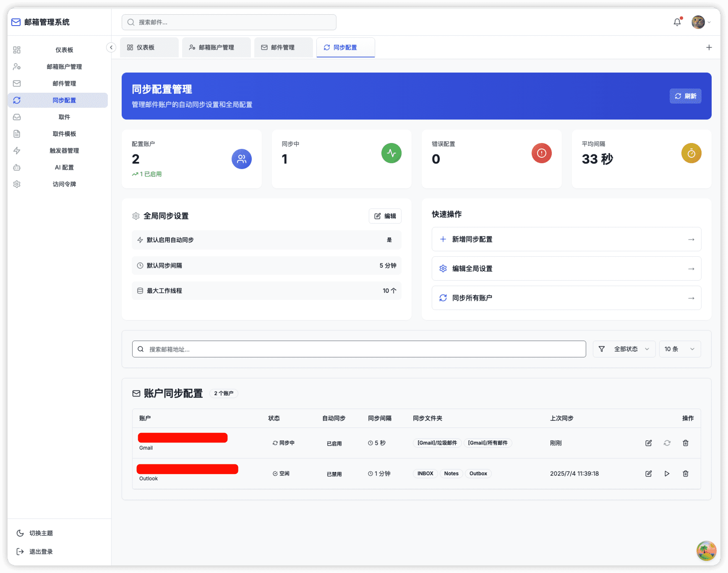Click the notification bell icon
Screen dimensions: 728x573
pos(677,22)
